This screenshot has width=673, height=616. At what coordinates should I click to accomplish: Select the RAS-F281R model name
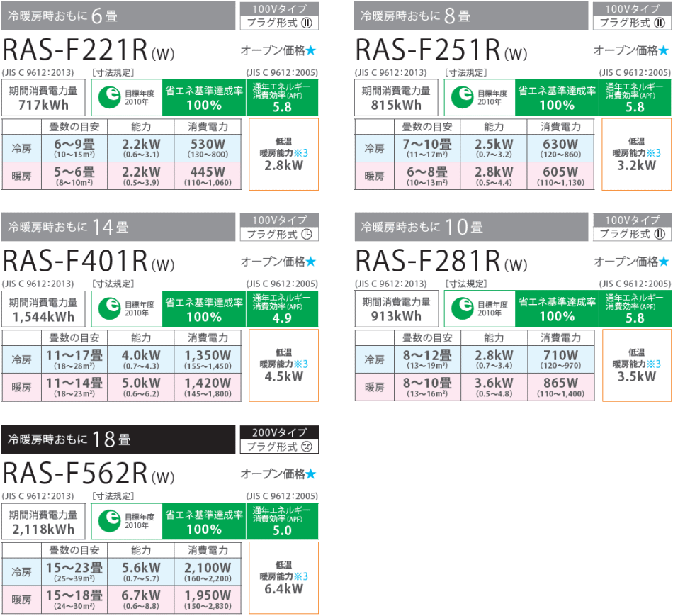pos(441,261)
